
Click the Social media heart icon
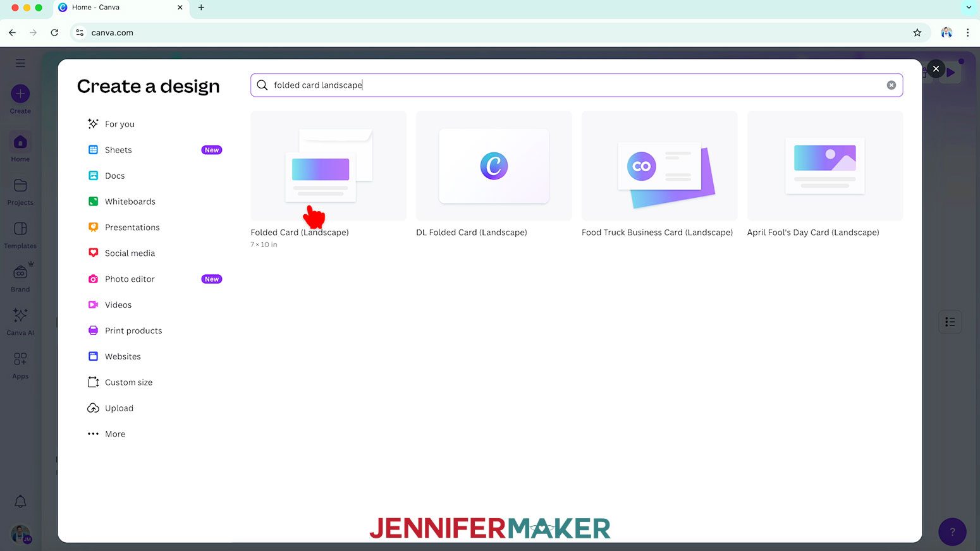point(93,253)
